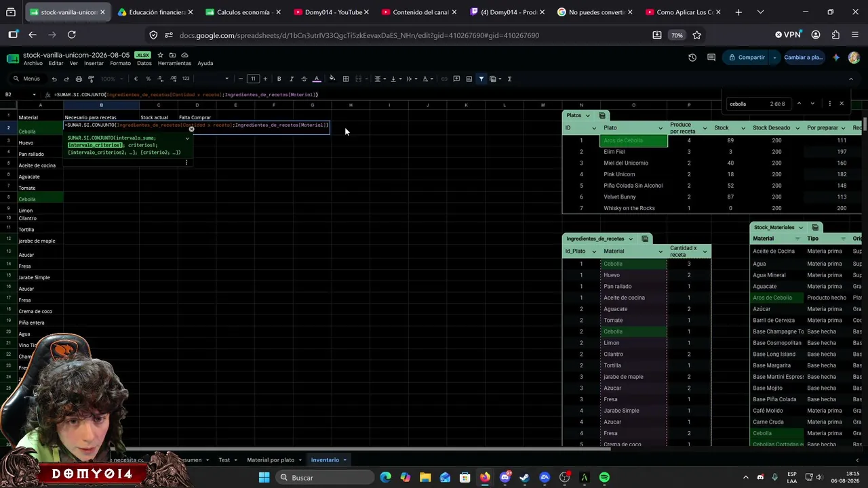Click the print icon in the toolbar
The width and height of the screenshot is (868, 488).
79,79
